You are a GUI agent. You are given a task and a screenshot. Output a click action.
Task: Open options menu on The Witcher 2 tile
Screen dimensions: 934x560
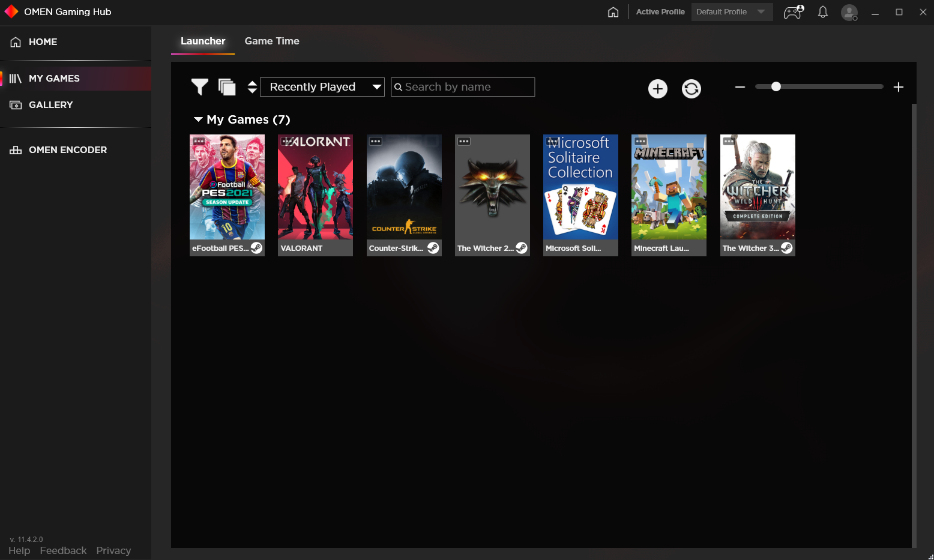tap(464, 142)
